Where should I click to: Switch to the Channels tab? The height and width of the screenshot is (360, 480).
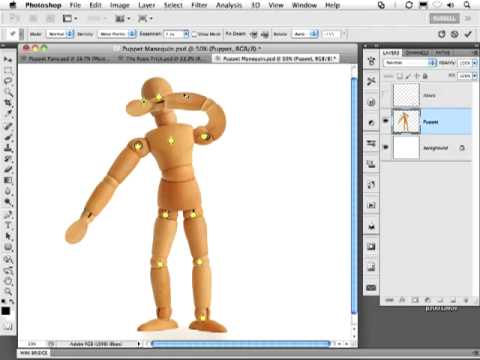(x=417, y=53)
